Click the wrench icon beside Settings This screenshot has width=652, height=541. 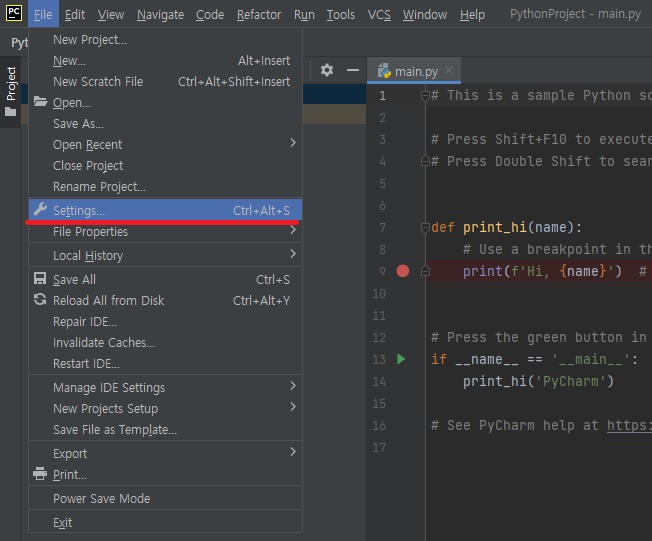pyautogui.click(x=40, y=209)
